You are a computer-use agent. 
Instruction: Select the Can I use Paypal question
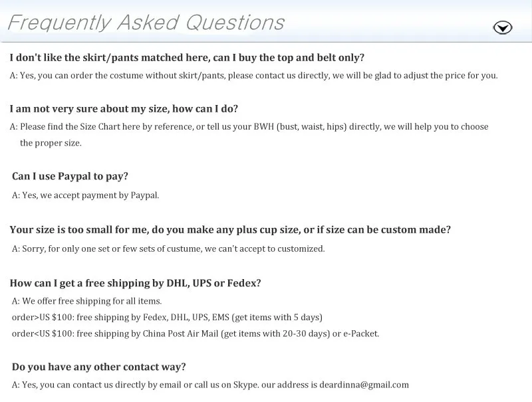pyautogui.click(x=70, y=176)
